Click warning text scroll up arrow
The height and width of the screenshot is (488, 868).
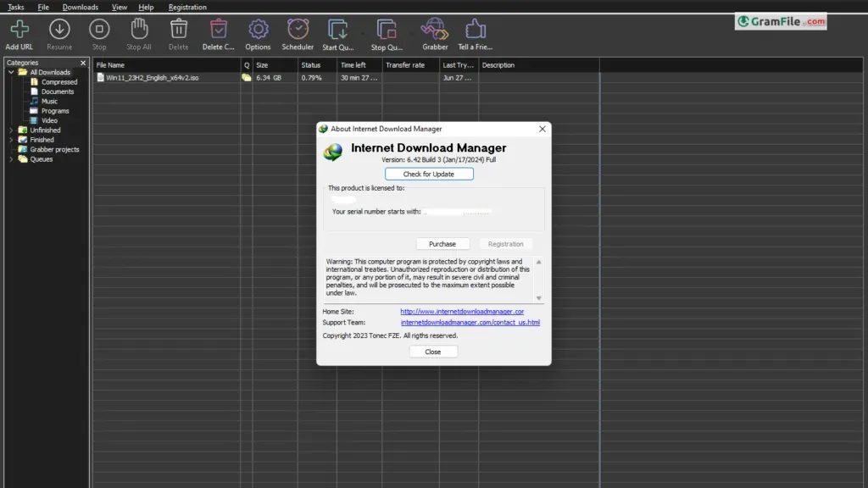[x=538, y=262]
